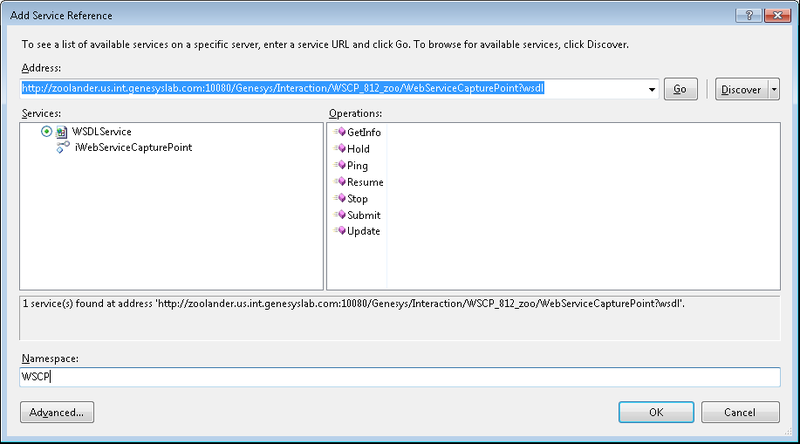Click the Cancel button
This screenshot has height=444, width=800.
[740, 412]
